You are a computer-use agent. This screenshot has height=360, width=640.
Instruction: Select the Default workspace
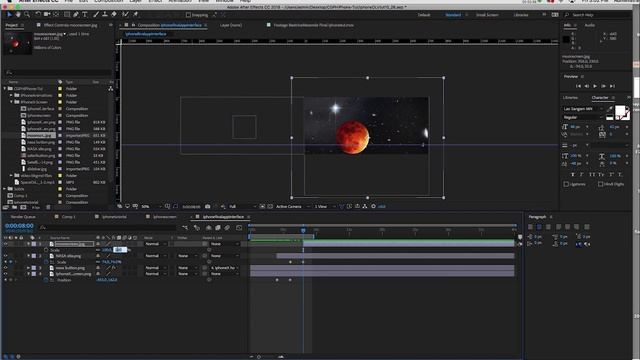click(x=424, y=15)
